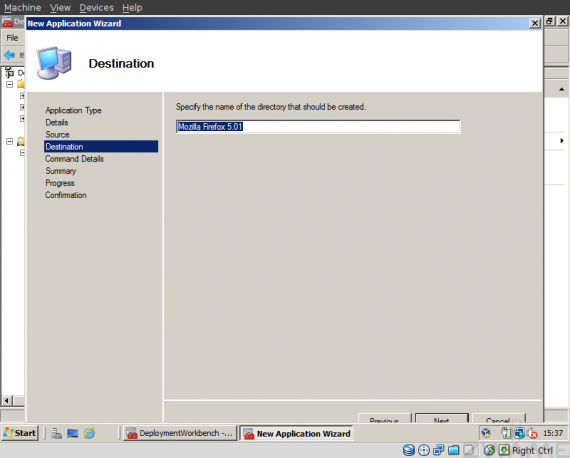Click the left scroll arrow of the tree pane

coord(7,401)
